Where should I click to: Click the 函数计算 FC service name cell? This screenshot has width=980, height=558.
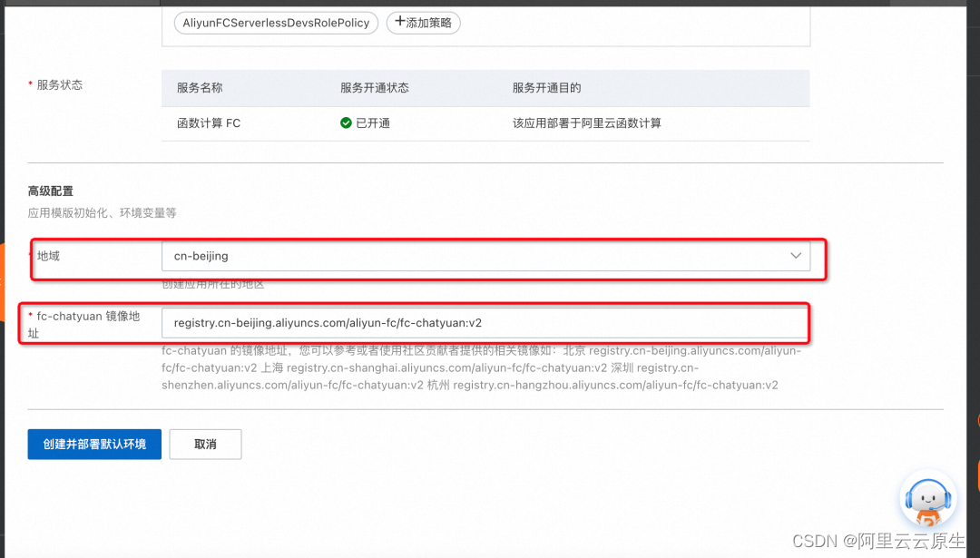pos(209,123)
